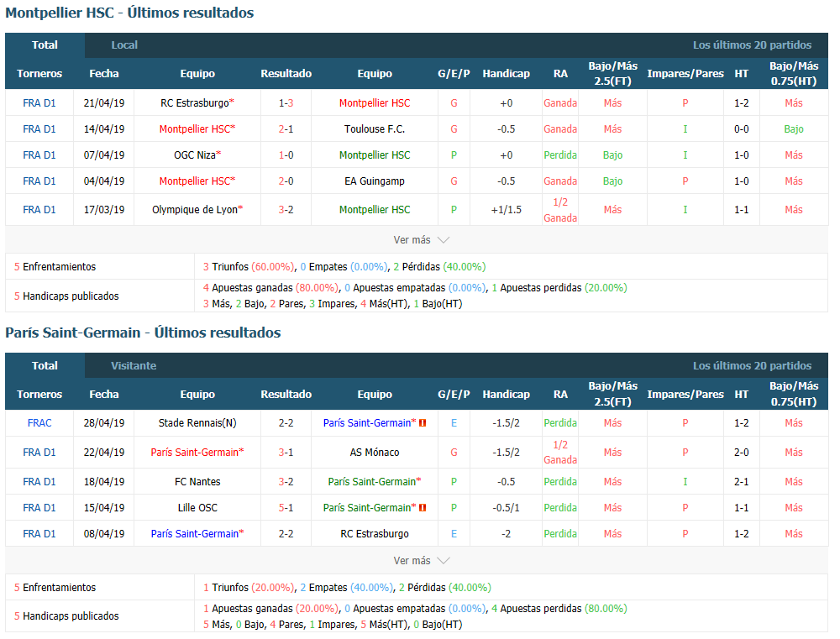Click the 5-1 result against Lille

click(286, 508)
